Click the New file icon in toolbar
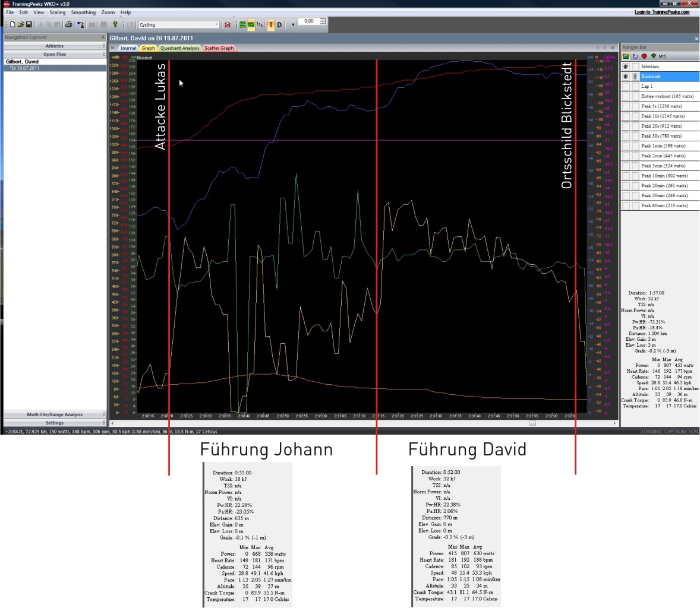Image resolution: width=700 pixels, height=608 pixels. [12, 24]
